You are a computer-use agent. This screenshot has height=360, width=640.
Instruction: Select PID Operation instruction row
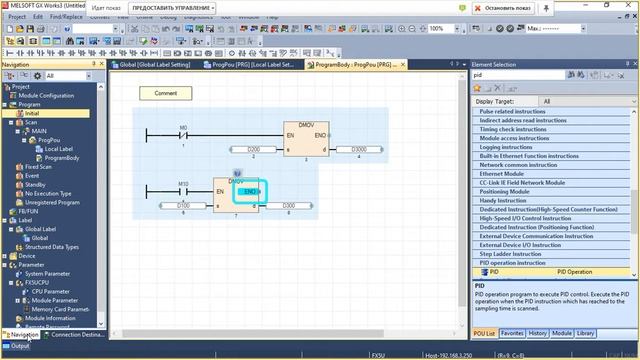[x=551, y=272]
